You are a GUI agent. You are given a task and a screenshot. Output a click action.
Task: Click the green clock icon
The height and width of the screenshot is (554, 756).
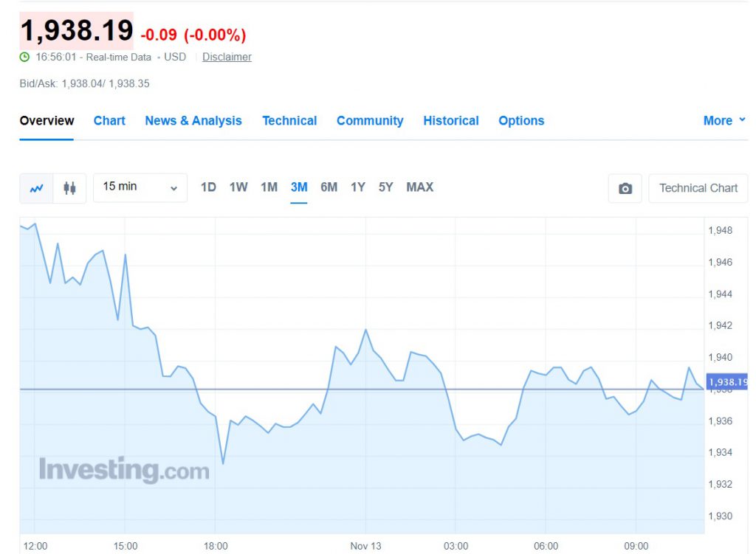click(24, 57)
